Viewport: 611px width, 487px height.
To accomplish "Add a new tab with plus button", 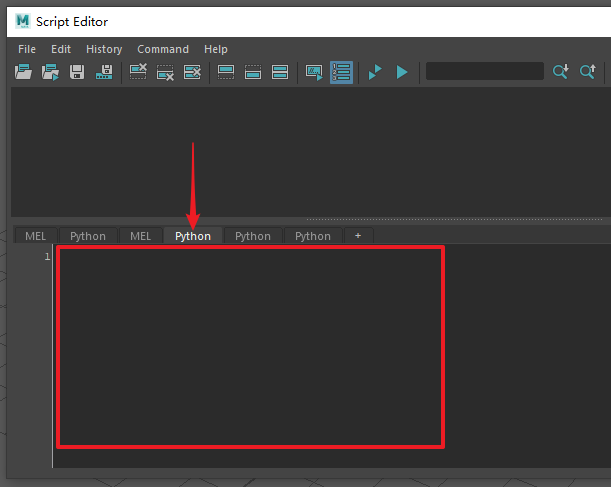I will tap(358, 236).
